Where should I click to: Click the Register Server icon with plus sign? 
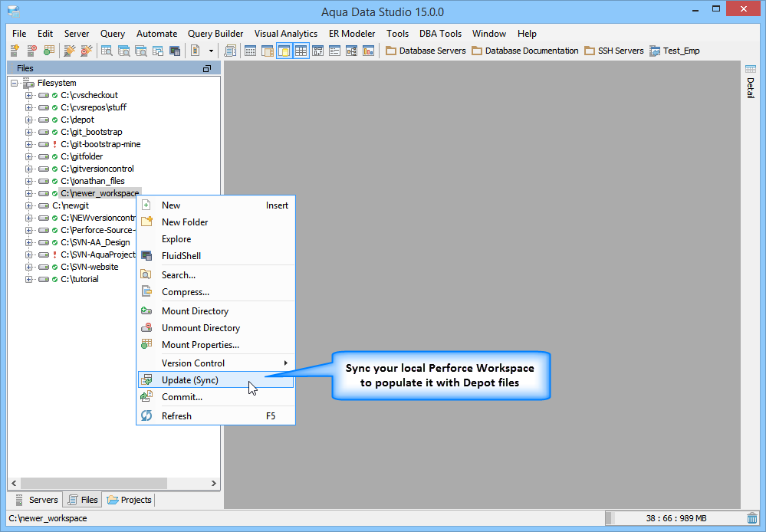tap(15, 51)
